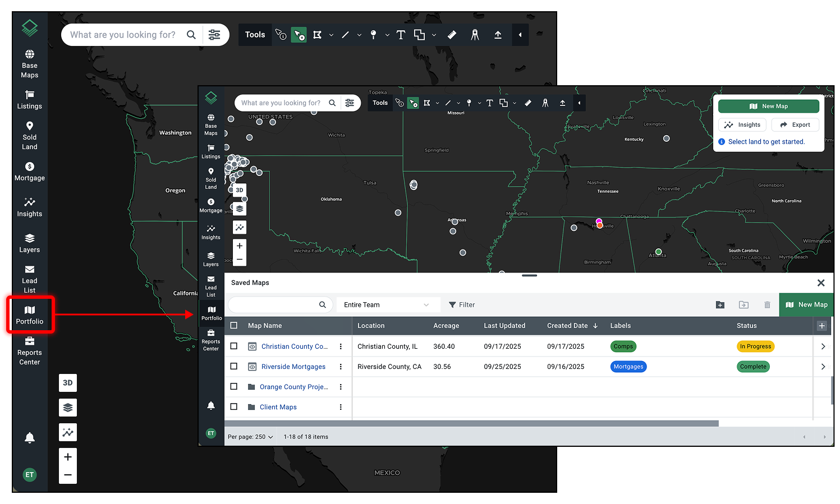Open Reports Center in the background window sidebar

tap(30, 351)
